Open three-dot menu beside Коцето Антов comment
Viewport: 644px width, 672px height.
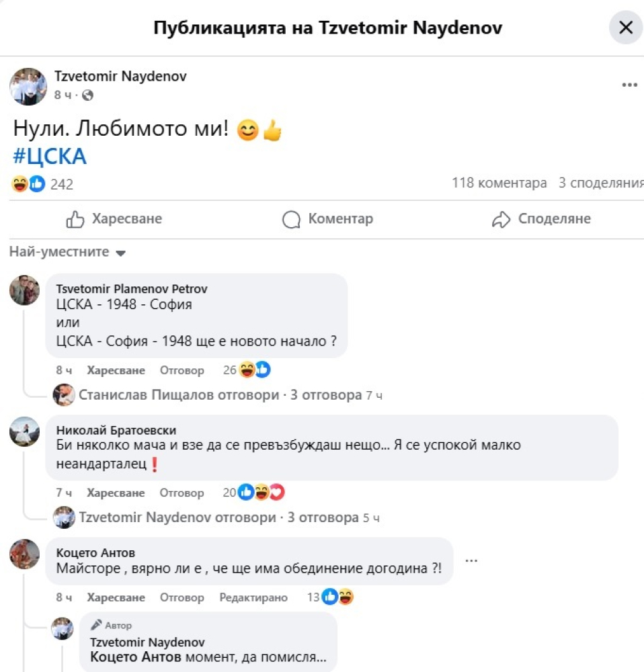(471, 560)
